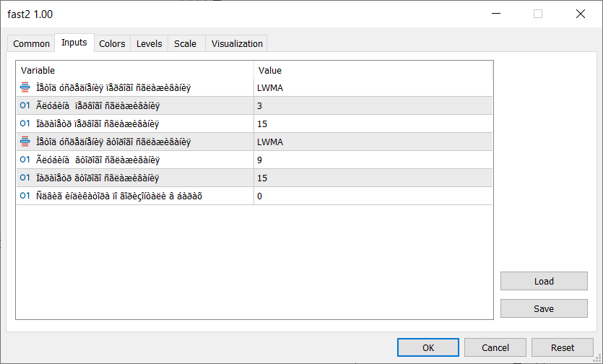Select variable 'Ïàðàìåòð âòîðîãî ñãëàæèâàíèÿ'
Viewport: 603px width, 364px height.
pyautogui.click(x=97, y=178)
